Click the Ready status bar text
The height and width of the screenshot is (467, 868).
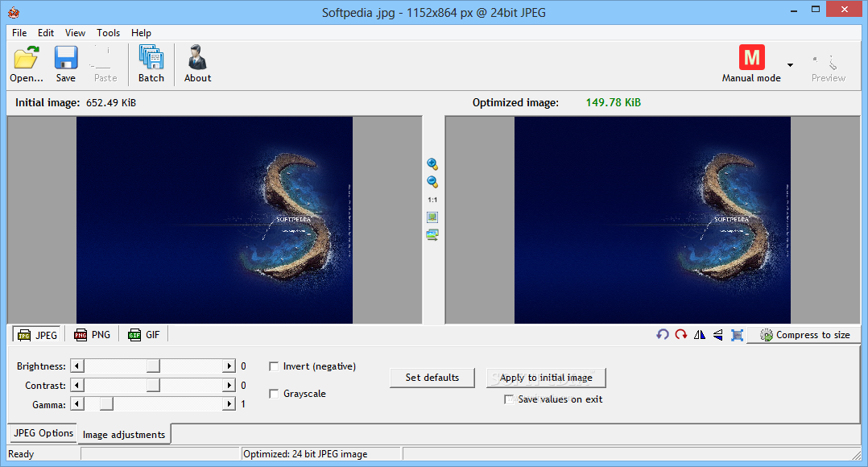(x=21, y=454)
